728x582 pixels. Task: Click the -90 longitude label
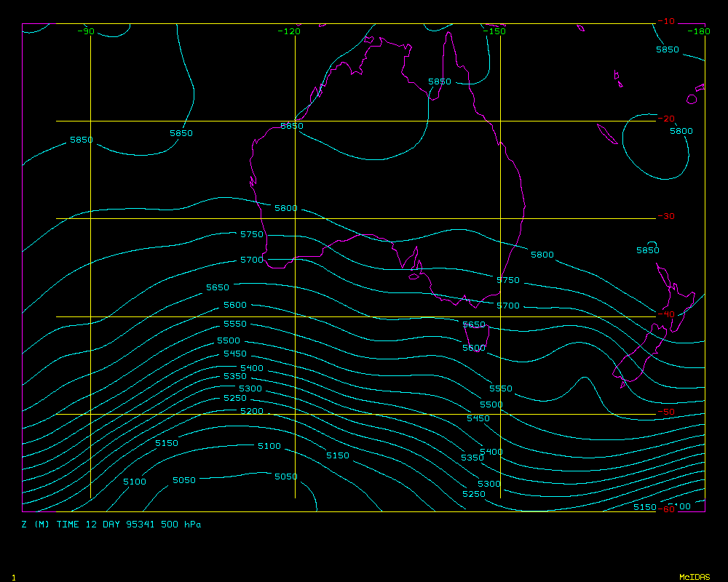86,31
